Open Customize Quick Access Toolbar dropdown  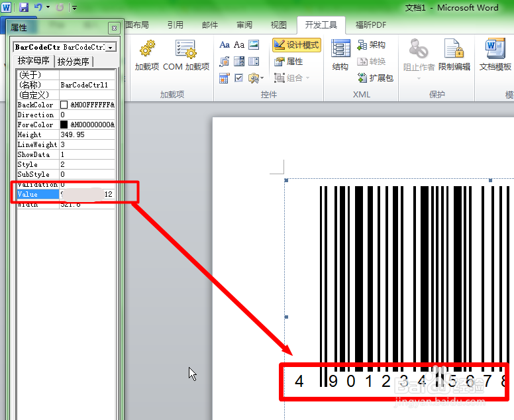74,7
